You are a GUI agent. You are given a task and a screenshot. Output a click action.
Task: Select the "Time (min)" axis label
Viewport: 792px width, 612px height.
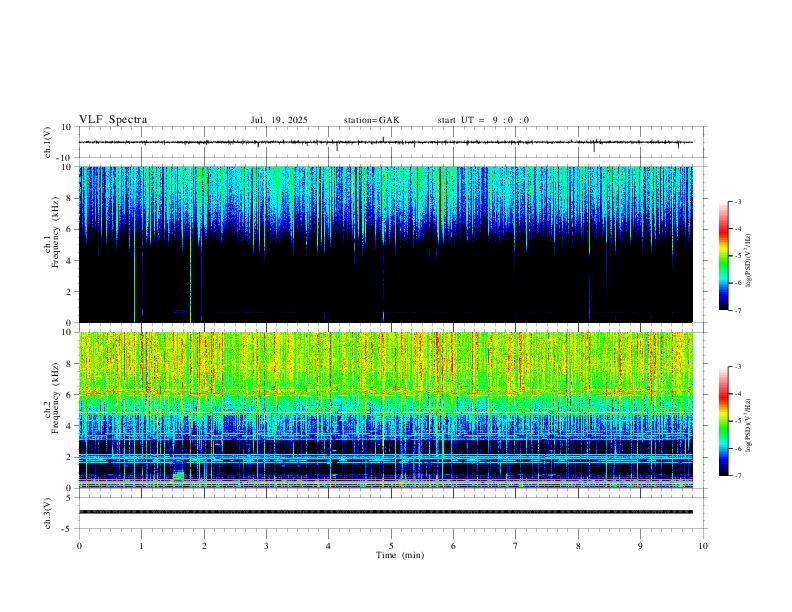click(x=400, y=555)
